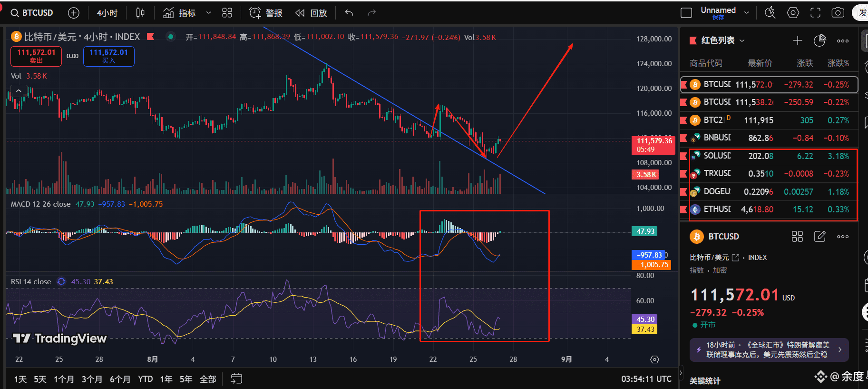Open the watchlist more options menu
The height and width of the screenshot is (389, 868).
(x=843, y=41)
